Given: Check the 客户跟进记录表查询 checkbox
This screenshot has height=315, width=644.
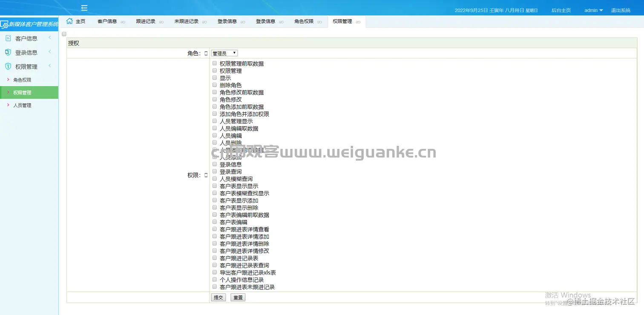Looking at the screenshot, I should click(215, 265).
